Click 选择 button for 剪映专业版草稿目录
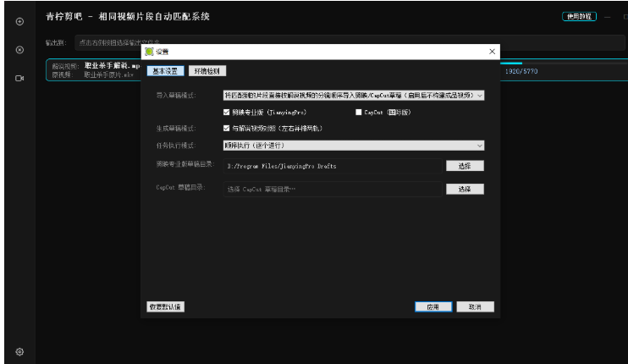 tap(465, 166)
